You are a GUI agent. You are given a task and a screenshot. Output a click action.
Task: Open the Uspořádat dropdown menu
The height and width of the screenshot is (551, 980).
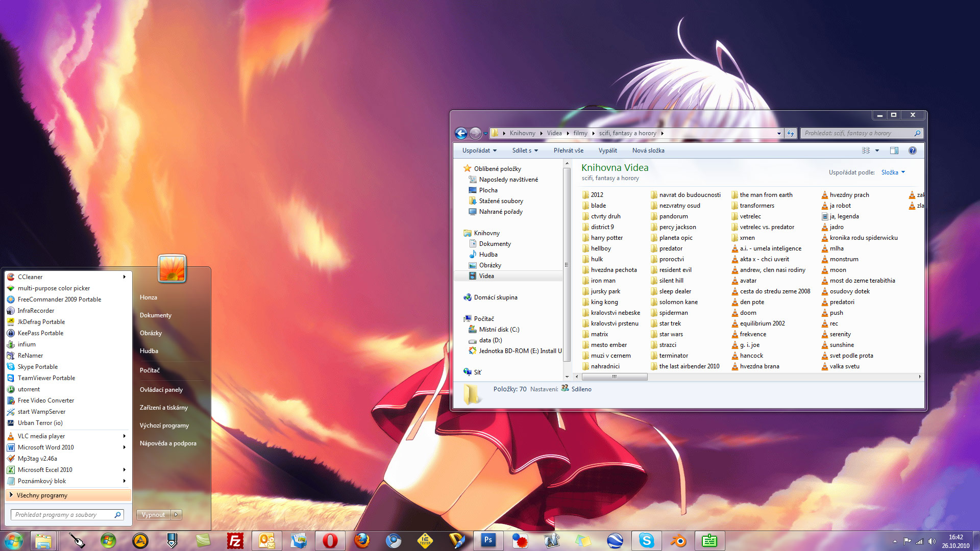click(x=479, y=151)
